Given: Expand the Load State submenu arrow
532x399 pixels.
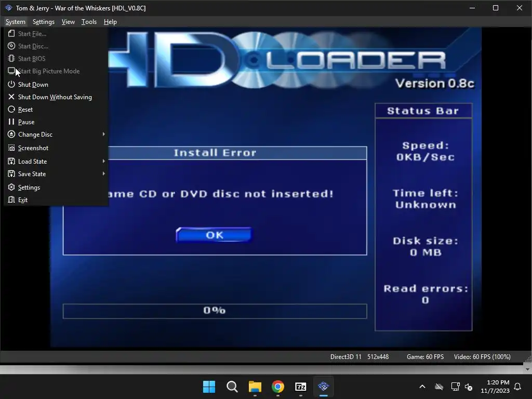Looking at the screenshot, I should pos(103,161).
